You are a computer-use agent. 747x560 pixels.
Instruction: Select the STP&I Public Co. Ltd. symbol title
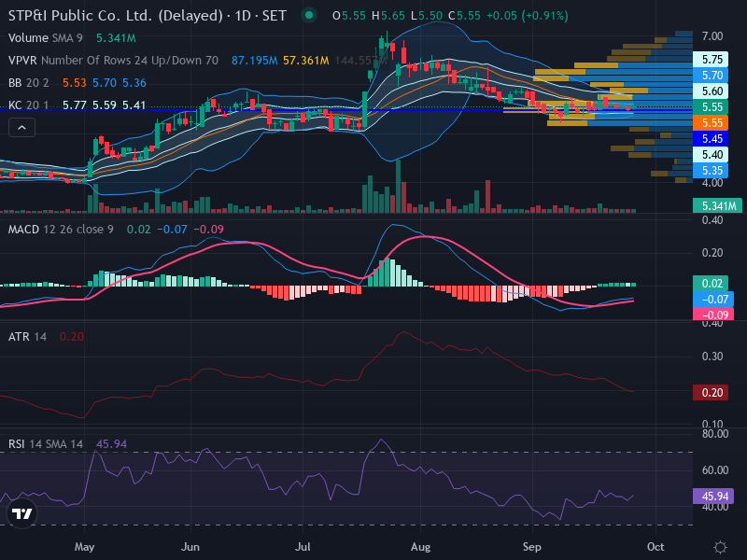point(148,16)
